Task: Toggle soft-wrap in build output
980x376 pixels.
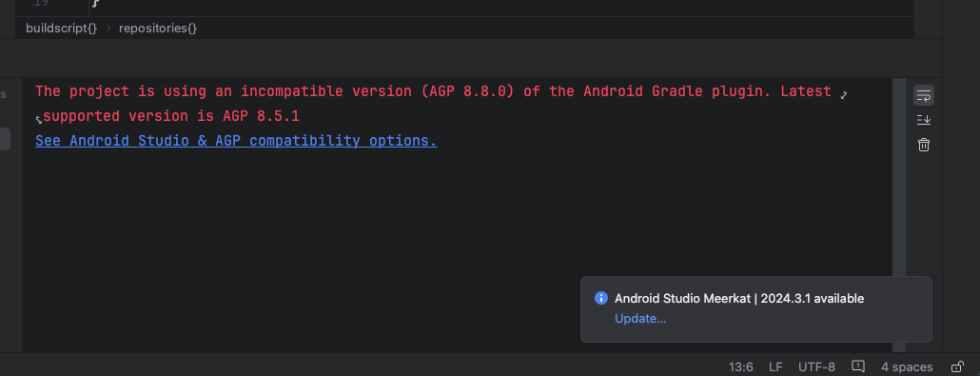Action: click(x=923, y=95)
